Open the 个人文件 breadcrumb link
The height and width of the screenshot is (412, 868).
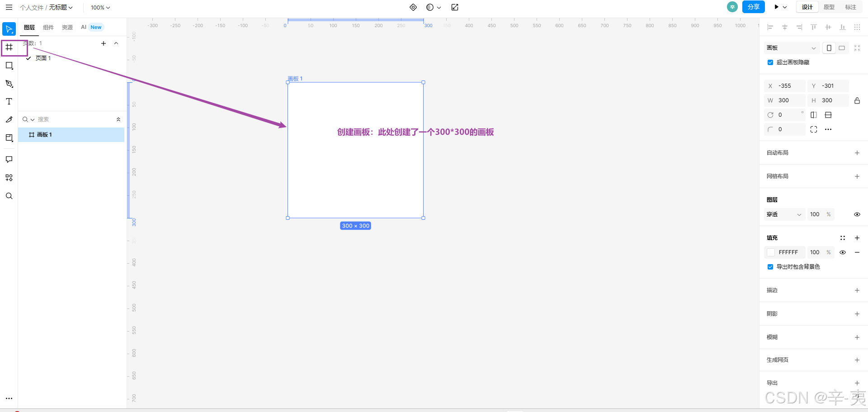pyautogui.click(x=32, y=8)
